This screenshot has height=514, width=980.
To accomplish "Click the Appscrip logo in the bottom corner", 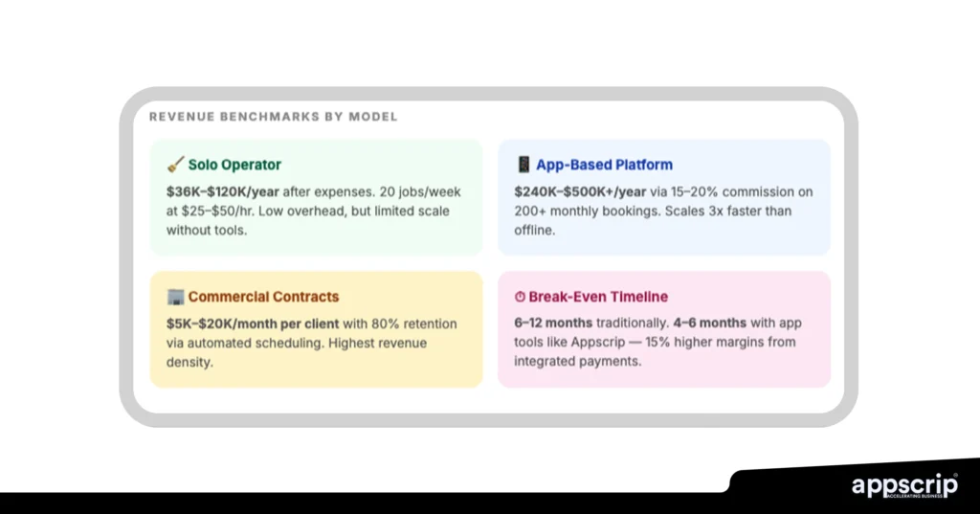I will [903, 485].
